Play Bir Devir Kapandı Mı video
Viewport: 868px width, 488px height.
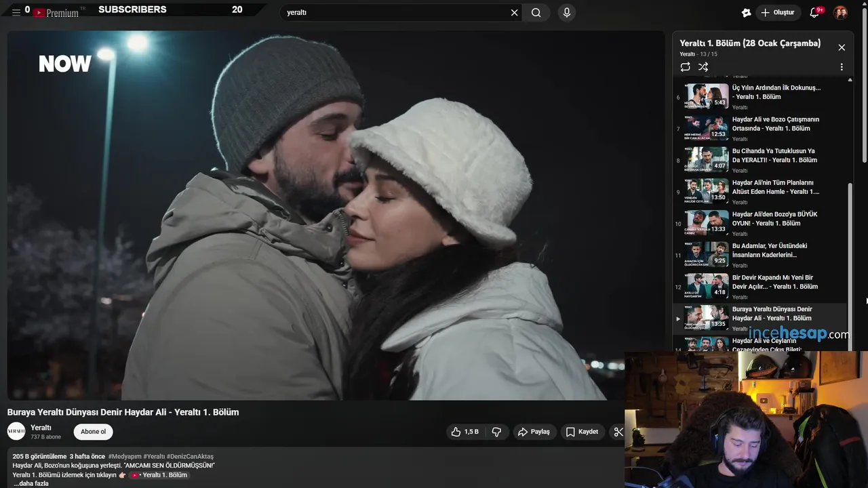(x=759, y=287)
